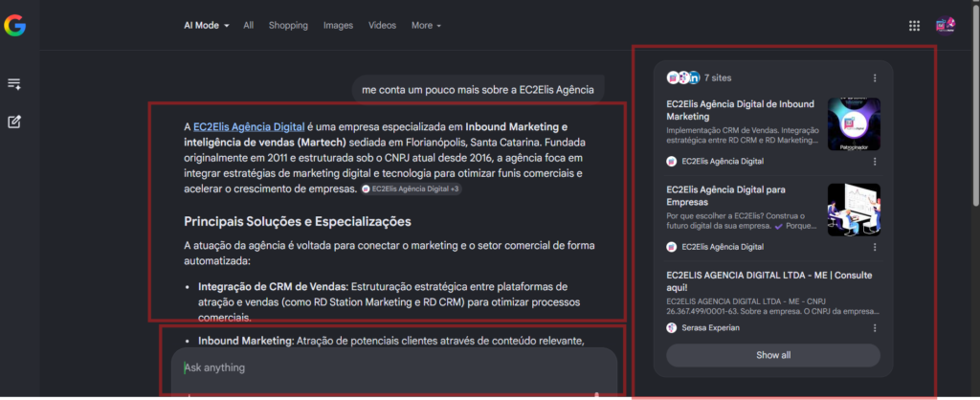Switch to the Images tab
This screenshot has height=400, width=980.
tap(338, 26)
